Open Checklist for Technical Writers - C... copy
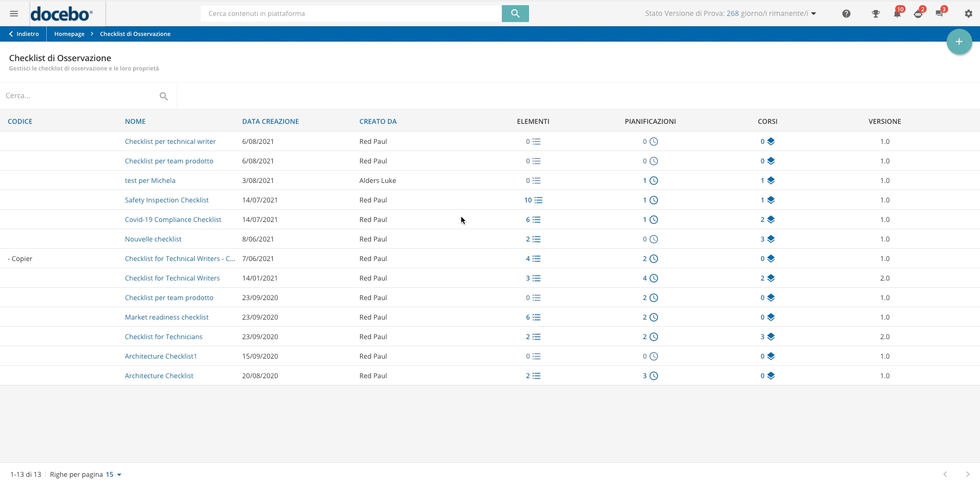980x483 pixels. point(180,259)
